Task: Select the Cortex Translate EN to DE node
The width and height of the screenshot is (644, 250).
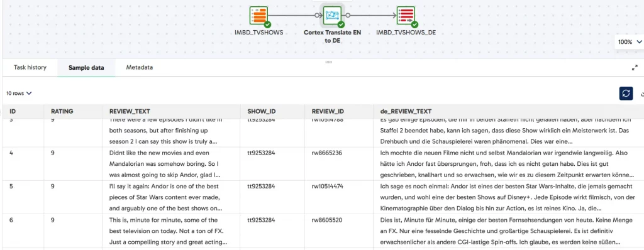Action: tap(332, 16)
